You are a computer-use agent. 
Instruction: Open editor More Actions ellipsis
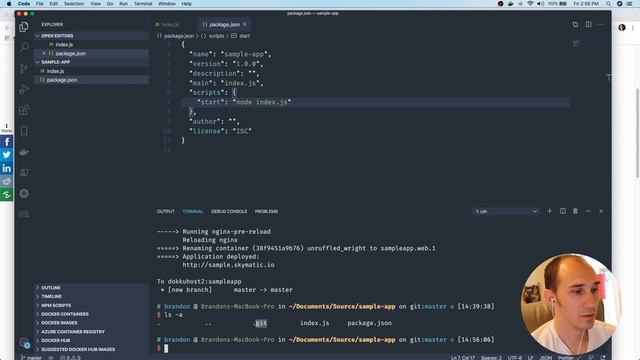click(x=601, y=24)
